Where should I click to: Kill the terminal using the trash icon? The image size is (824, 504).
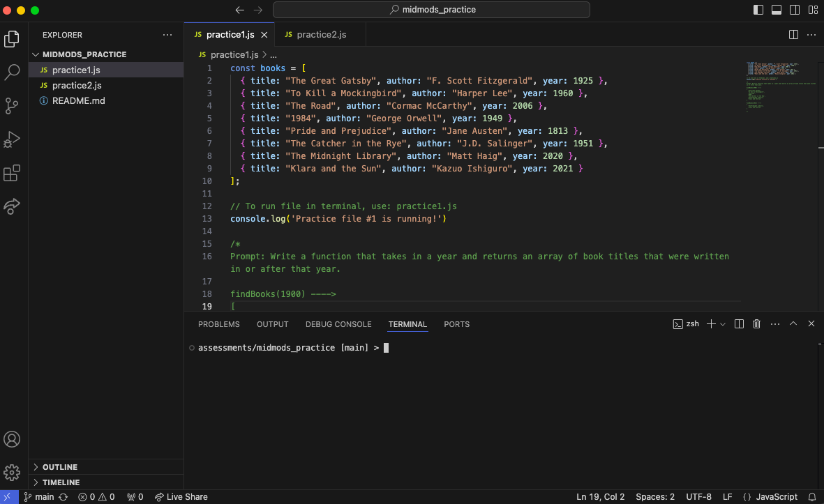756,323
